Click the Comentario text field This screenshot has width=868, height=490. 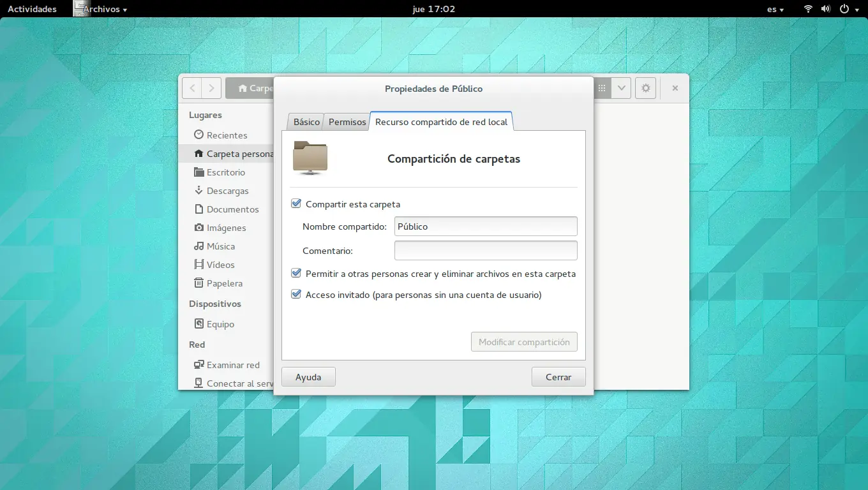[486, 251]
